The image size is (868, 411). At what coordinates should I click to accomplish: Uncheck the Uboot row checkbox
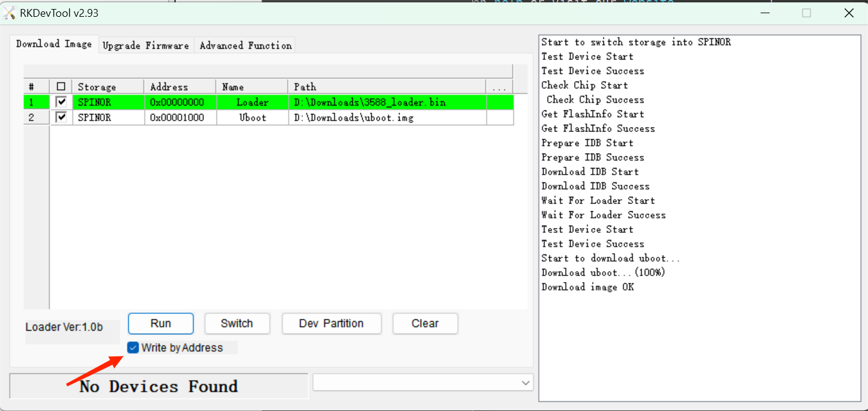coord(61,117)
